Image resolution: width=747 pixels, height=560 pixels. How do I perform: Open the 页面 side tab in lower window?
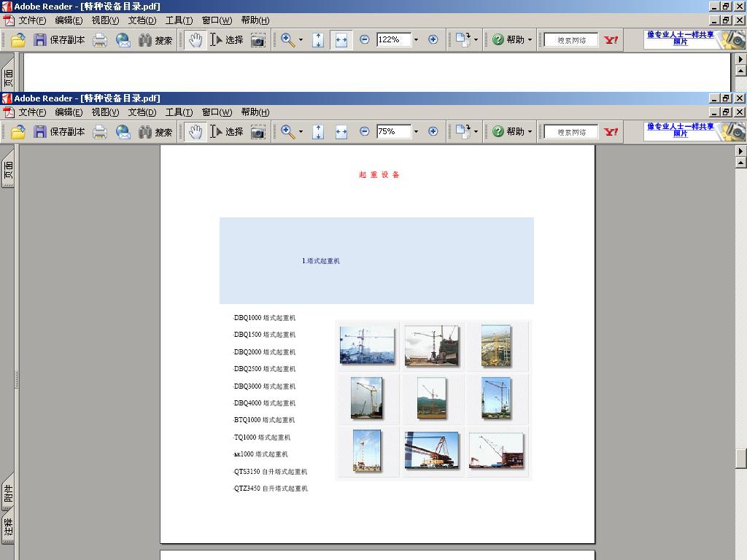pos(8,168)
